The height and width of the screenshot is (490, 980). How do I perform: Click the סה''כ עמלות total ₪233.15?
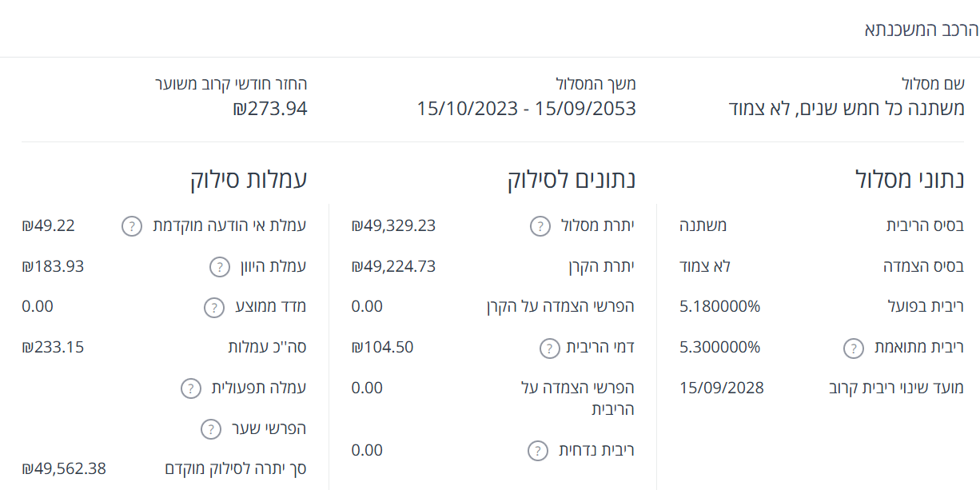tap(53, 348)
